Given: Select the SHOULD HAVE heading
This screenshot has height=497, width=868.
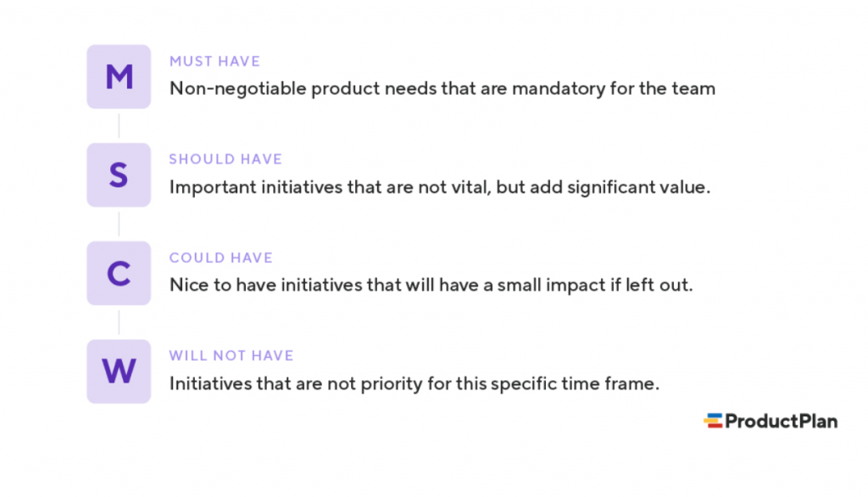Looking at the screenshot, I should (x=225, y=159).
